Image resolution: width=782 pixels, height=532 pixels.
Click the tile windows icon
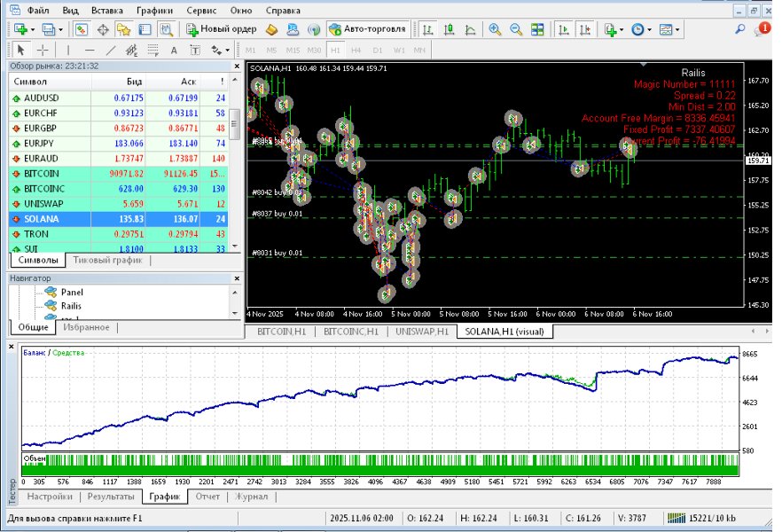(x=536, y=31)
